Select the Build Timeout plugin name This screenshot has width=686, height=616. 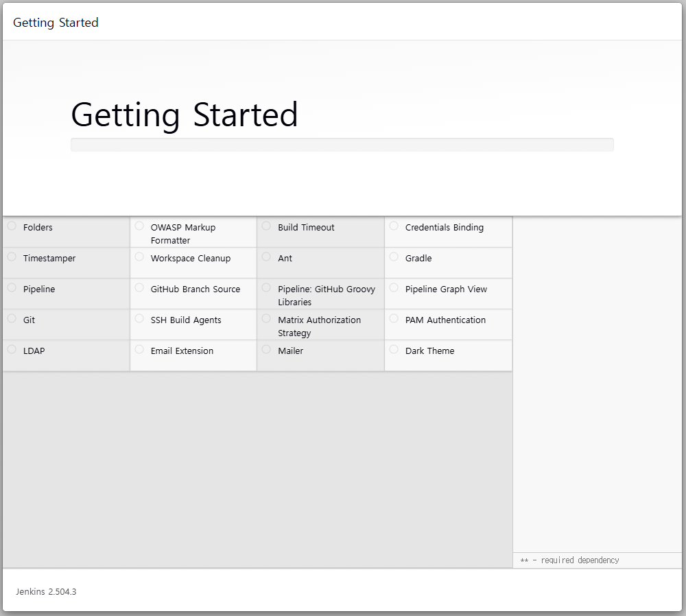coord(306,228)
